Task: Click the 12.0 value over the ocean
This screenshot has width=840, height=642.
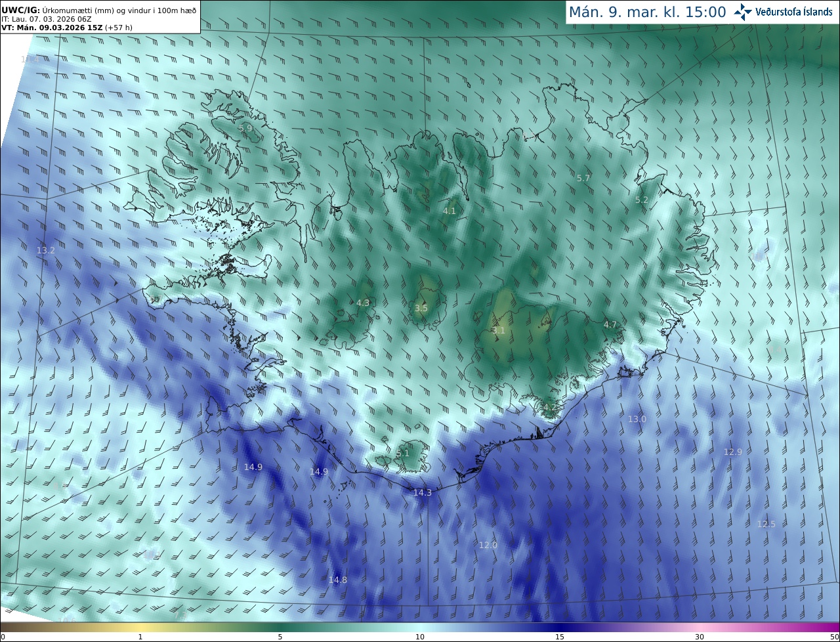Action: click(488, 546)
